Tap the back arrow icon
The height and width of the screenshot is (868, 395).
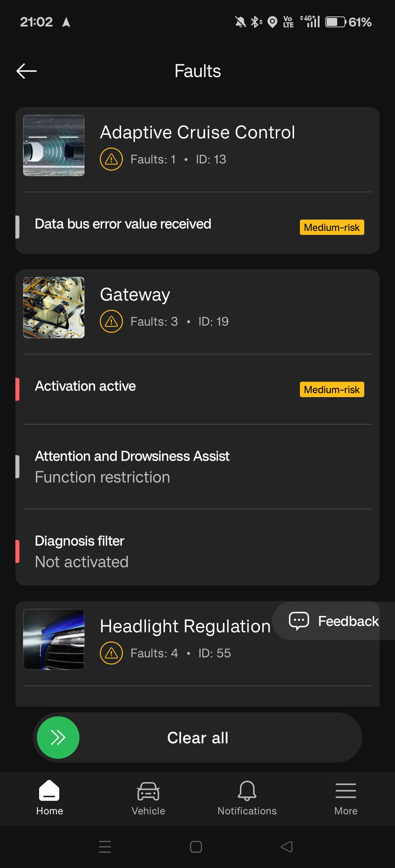(x=26, y=71)
